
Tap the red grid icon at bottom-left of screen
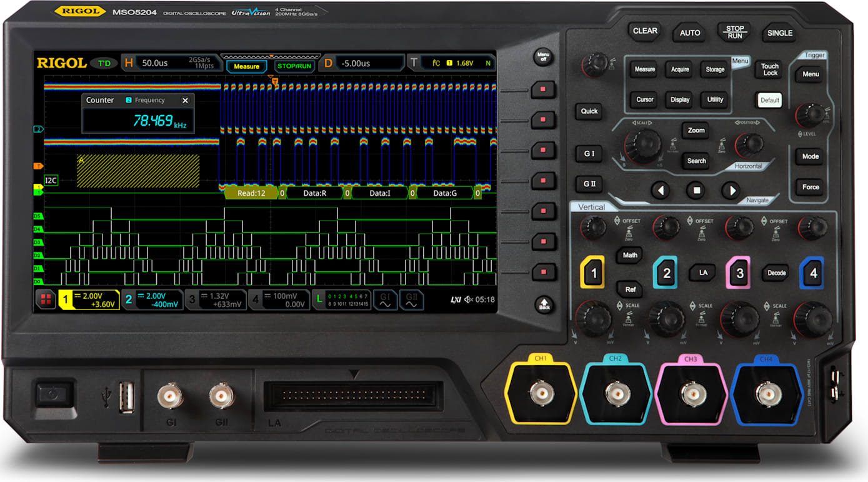click(44, 299)
